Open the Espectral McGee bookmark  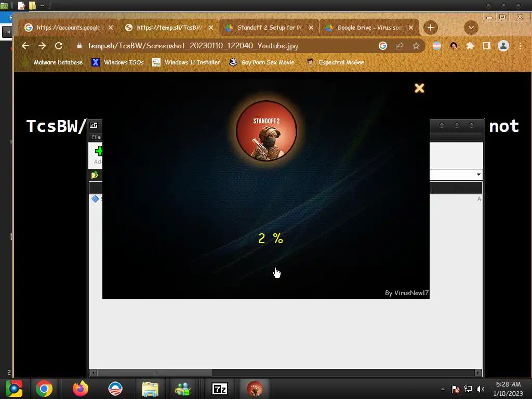click(335, 62)
